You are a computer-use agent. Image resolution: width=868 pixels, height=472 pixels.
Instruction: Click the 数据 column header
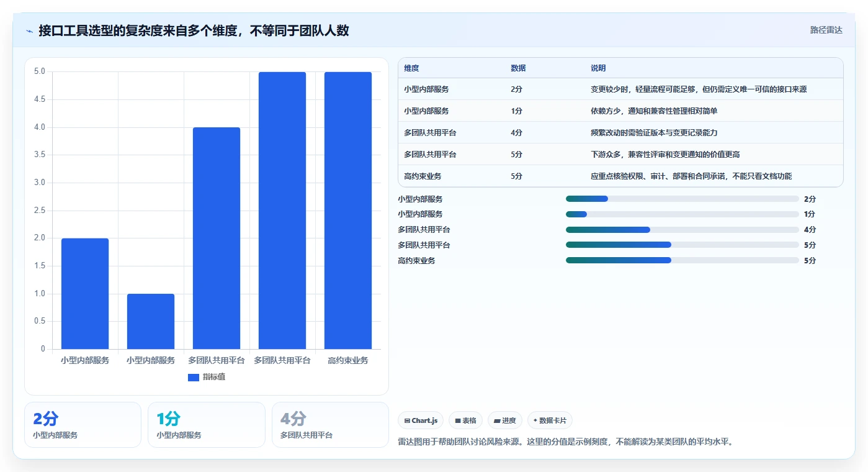click(x=518, y=68)
